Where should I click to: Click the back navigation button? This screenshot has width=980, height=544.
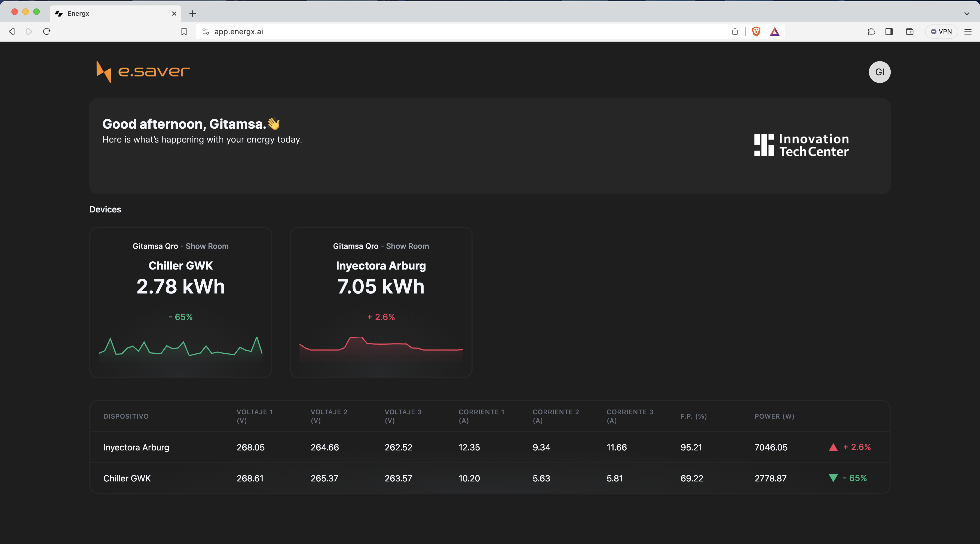[x=11, y=32]
